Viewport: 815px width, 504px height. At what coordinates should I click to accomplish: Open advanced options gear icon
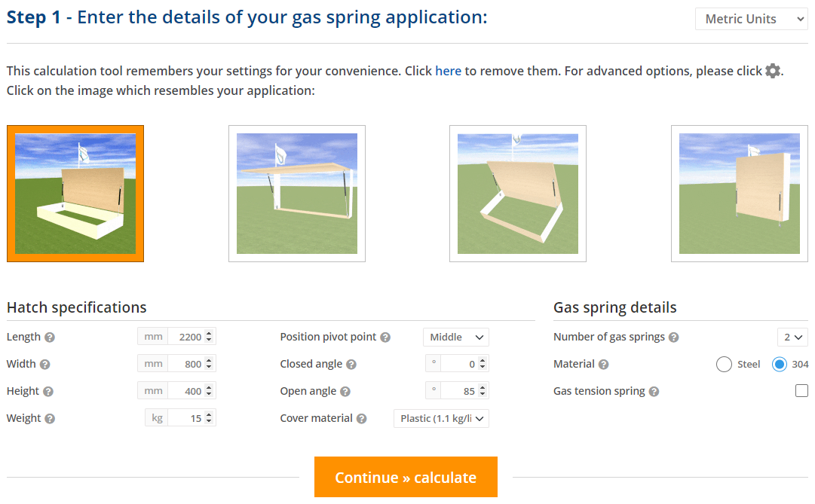[x=773, y=71]
